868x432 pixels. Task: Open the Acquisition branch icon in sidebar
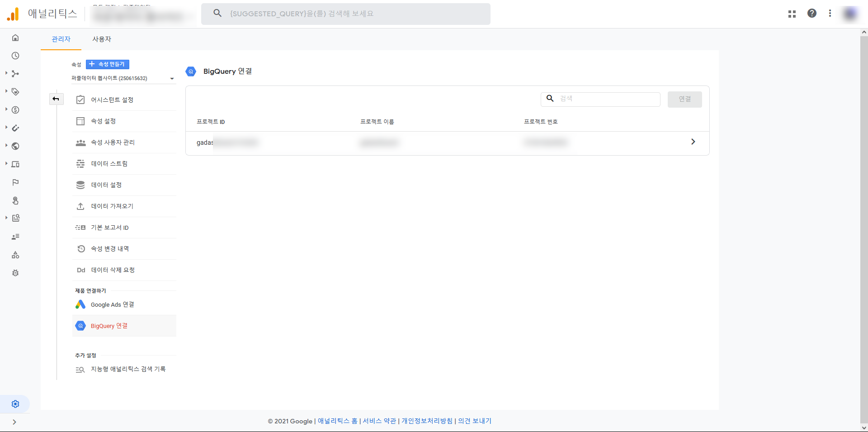(x=15, y=74)
